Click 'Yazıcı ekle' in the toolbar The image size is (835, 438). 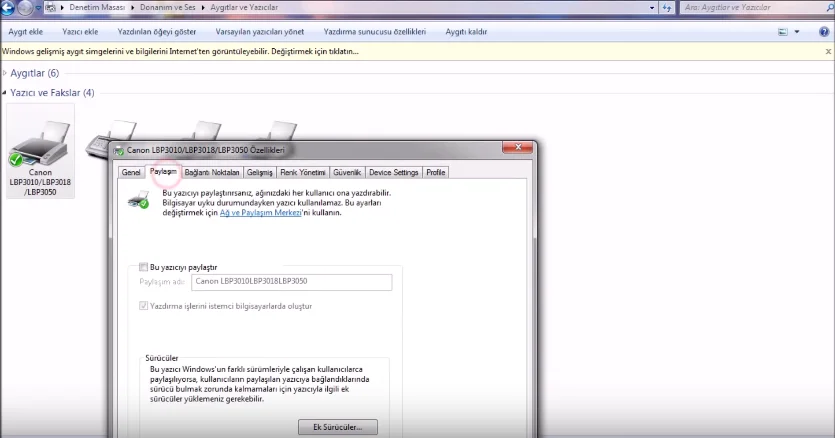coord(80,32)
